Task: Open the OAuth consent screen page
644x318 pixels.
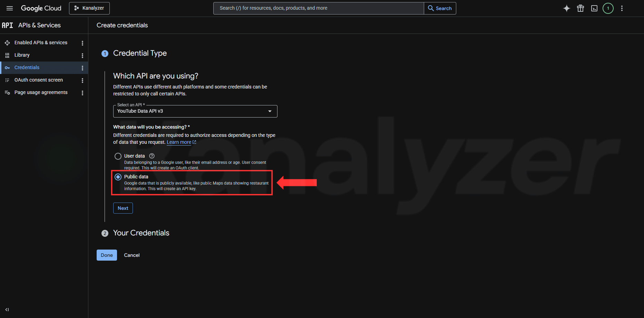Action: (39, 80)
